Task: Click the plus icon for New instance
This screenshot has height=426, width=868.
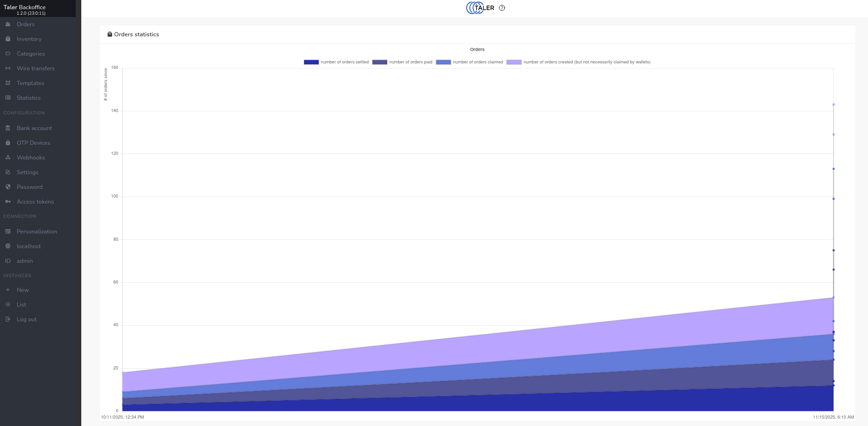Action: coord(8,290)
